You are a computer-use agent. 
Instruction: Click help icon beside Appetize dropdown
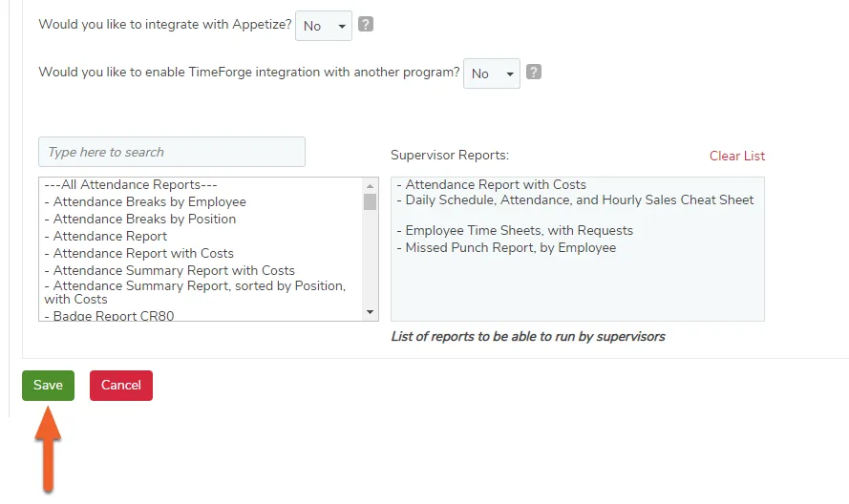pyautogui.click(x=366, y=25)
